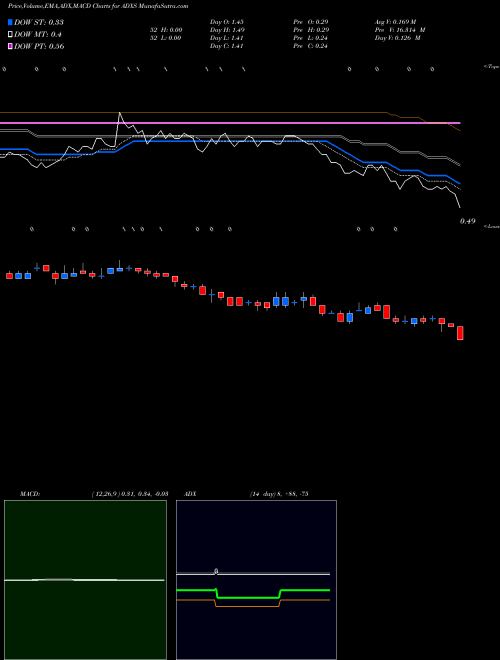Click the magenta DOW PT legend swatch
The image size is (500, 660).
(10, 46)
